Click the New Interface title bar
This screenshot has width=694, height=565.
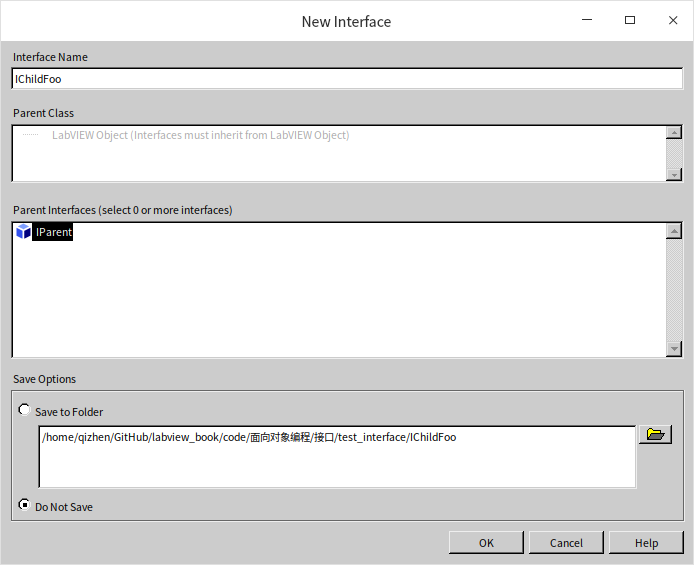pyautogui.click(x=300, y=21)
